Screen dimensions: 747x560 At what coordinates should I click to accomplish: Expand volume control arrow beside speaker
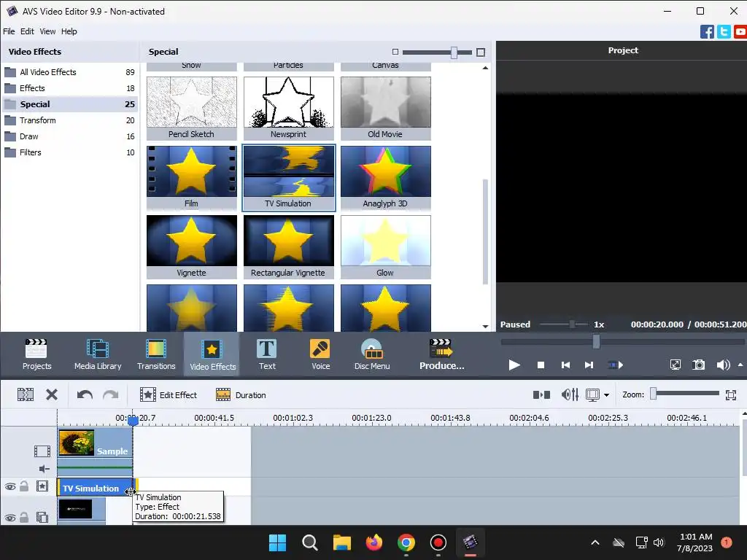[740, 365]
